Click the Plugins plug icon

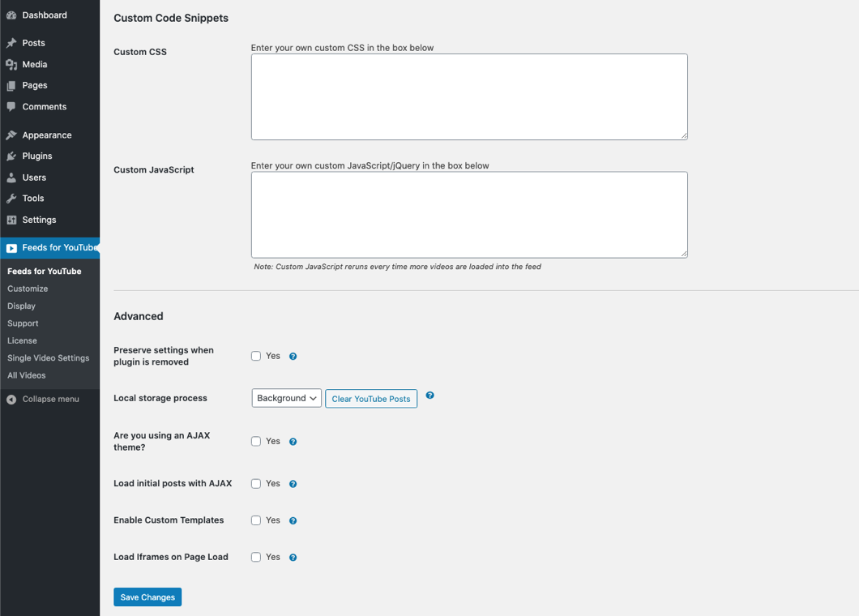(x=11, y=156)
